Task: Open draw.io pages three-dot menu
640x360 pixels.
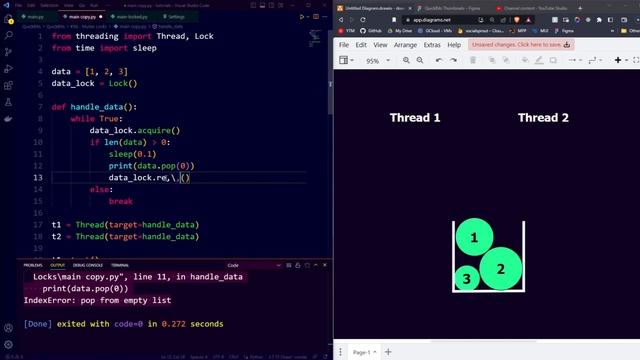Action: tap(340, 352)
